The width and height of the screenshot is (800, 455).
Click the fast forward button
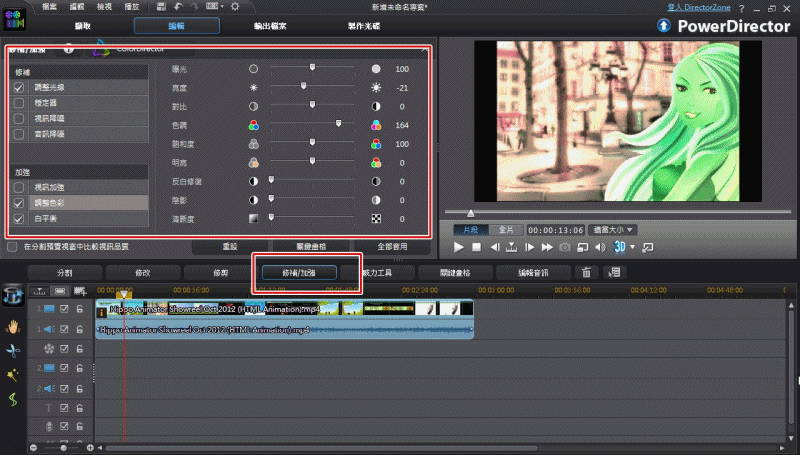pyautogui.click(x=547, y=247)
